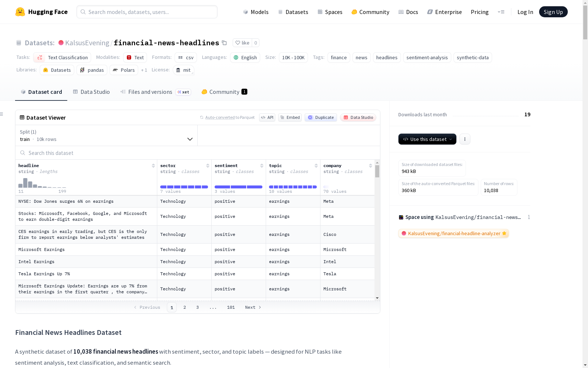The image size is (588, 368).
Task: Click the dataset viewer vertical scrollbar
Action: pyautogui.click(x=377, y=171)
